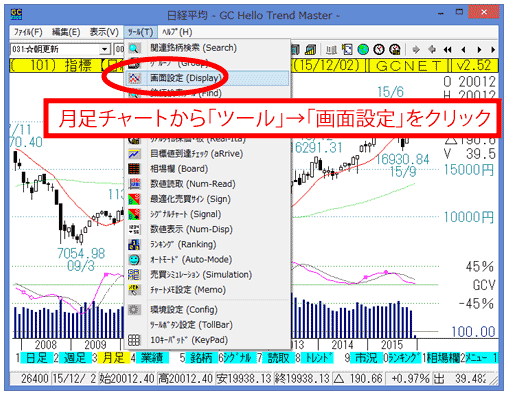Screen dimensions: 510x397
Task: Switch to the 日足 daily chart tab
Action: tap(36, 358)
